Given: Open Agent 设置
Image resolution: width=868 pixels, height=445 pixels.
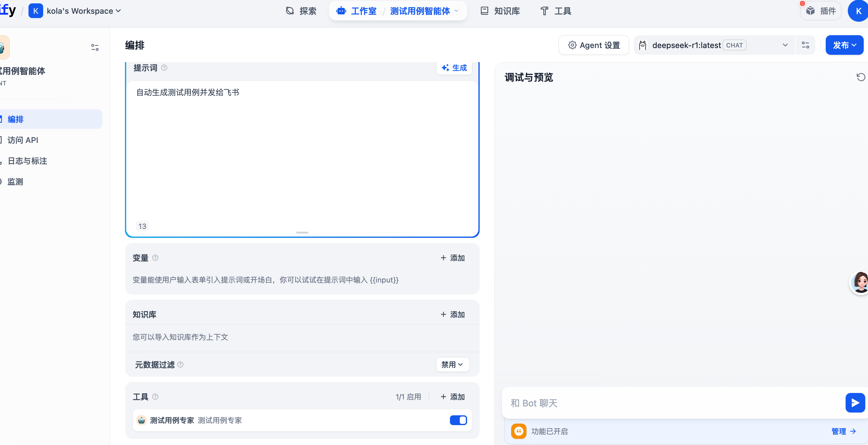Looking at the screenshot, I should (x=594, y=45).
